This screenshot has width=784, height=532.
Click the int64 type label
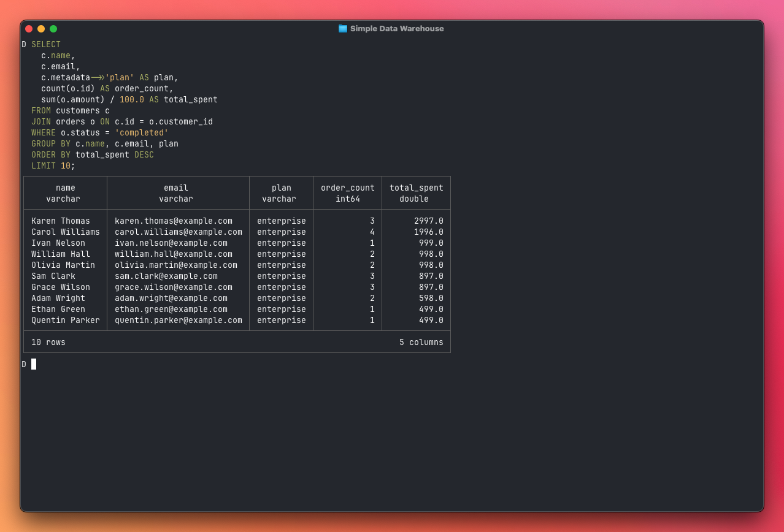coord(348,199)
